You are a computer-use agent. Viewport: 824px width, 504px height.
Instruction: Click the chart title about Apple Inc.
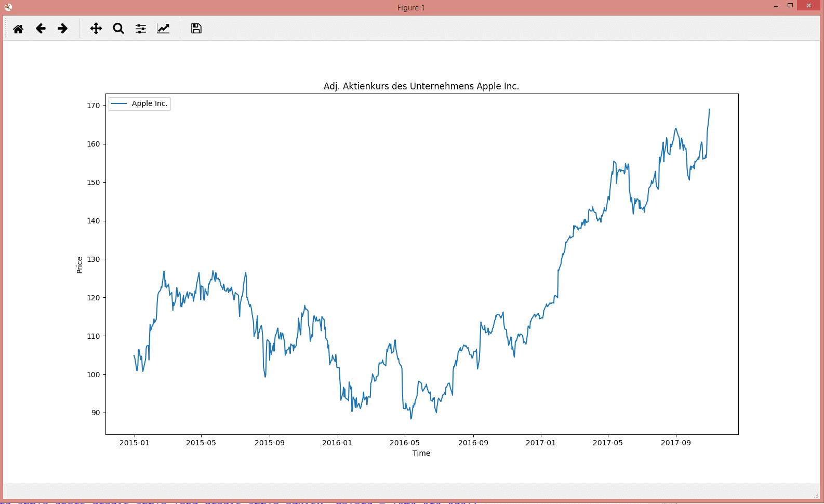[421, 86]
